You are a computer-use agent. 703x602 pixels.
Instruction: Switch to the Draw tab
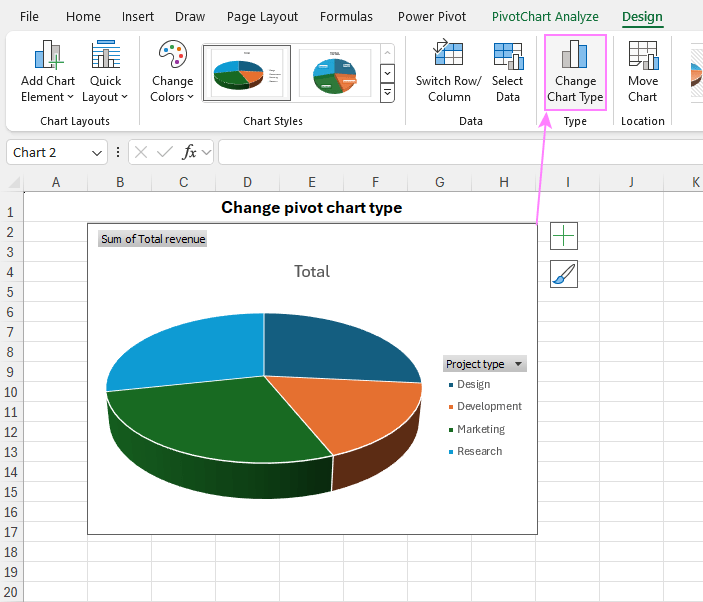(190, 17)
